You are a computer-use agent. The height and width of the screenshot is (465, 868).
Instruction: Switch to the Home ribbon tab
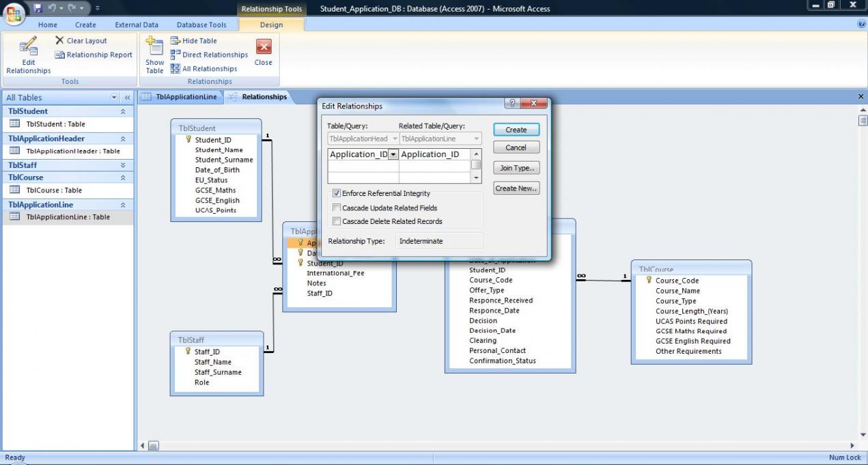click(x=48, y=25)
